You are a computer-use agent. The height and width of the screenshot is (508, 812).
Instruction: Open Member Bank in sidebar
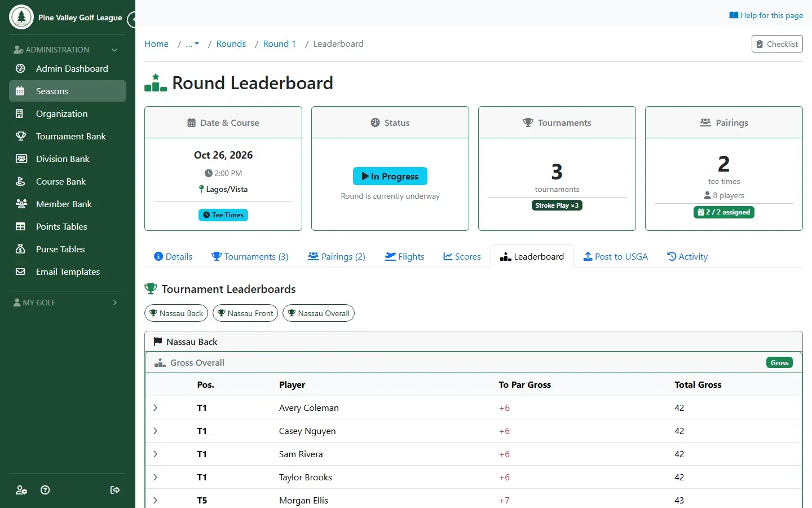pos(68,204)
